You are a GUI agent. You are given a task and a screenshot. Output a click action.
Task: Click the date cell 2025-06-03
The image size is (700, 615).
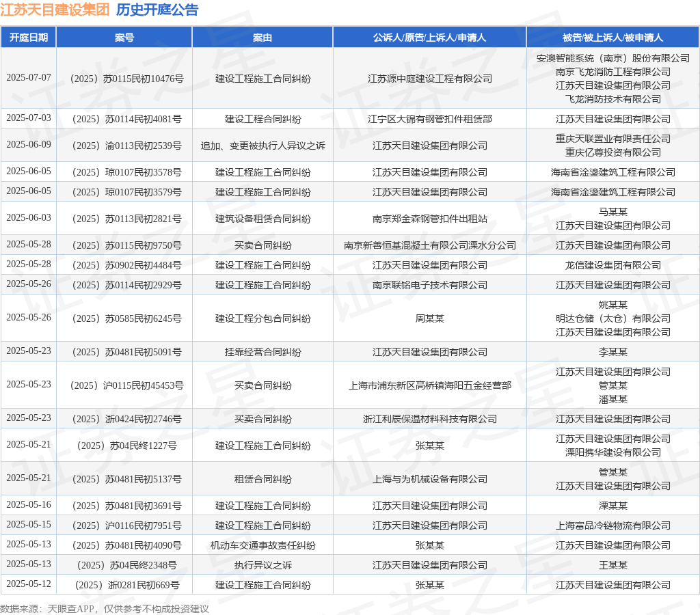tap(29, 218)
